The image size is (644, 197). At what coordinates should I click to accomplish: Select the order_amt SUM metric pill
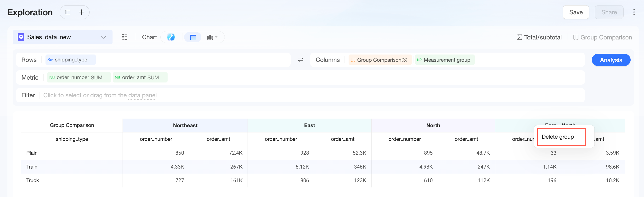tap(140, 77)
